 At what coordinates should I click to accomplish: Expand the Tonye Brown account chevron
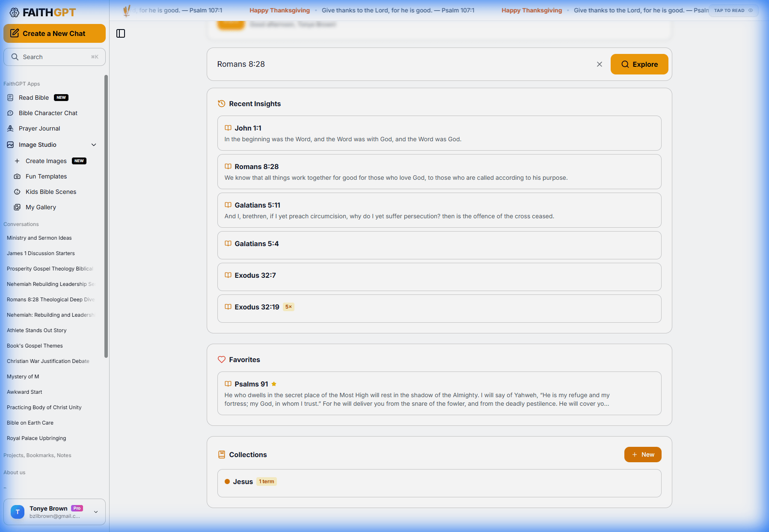pyautogui.click(x=95, y=512)
